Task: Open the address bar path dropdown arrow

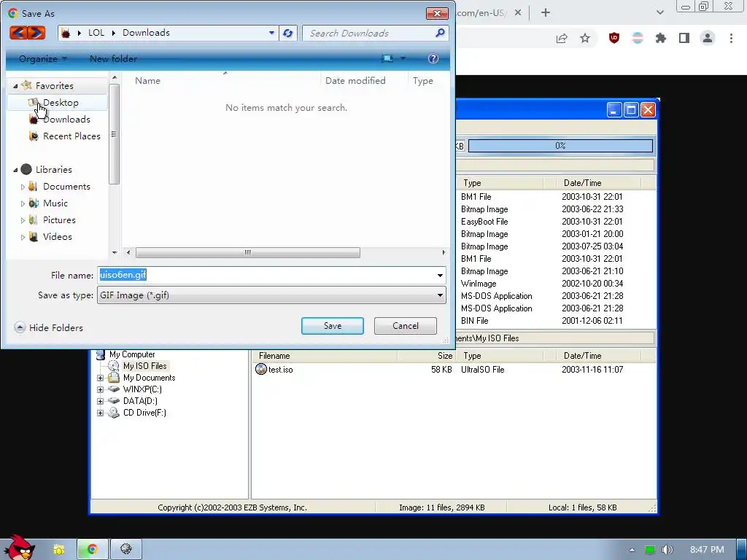Action: (x=271, y=33)
